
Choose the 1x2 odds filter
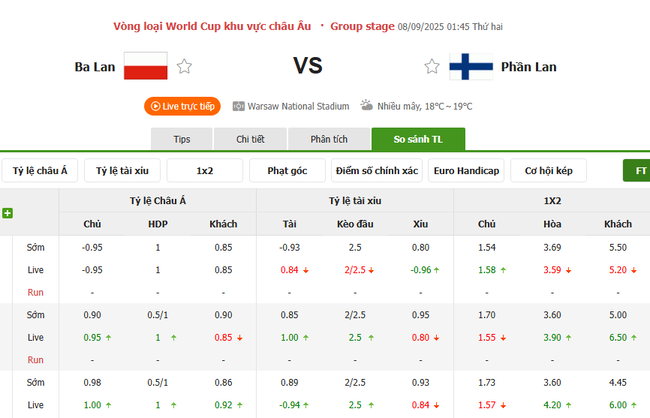(x=204, y=171)
